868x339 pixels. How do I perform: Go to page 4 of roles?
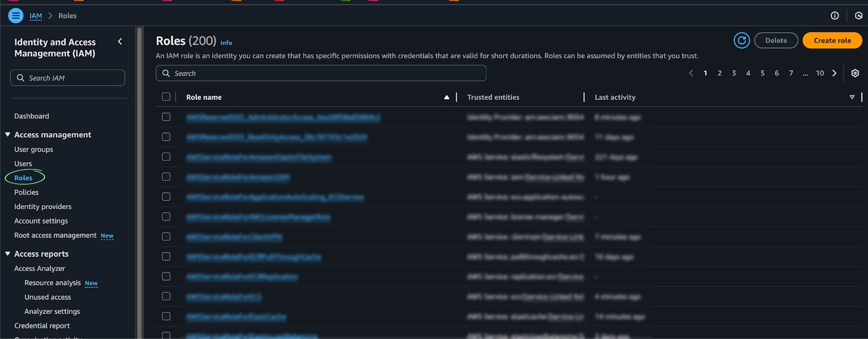748,73
